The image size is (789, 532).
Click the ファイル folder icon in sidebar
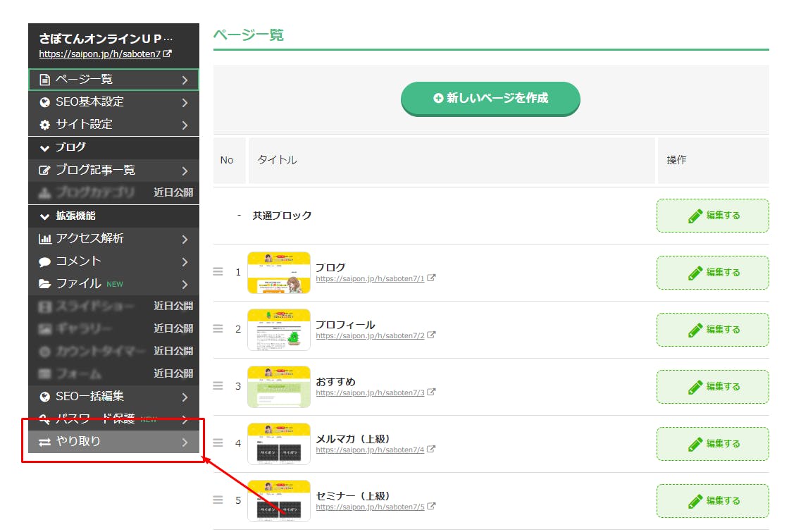45,284
